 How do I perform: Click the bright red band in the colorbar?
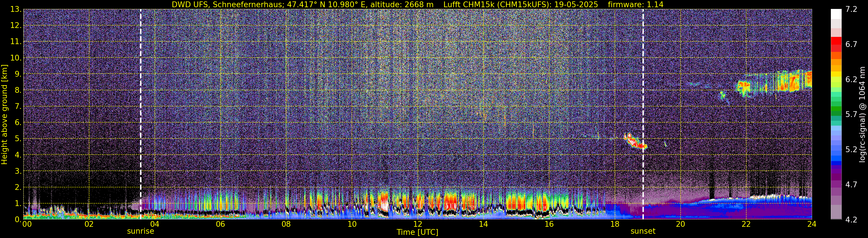coord(836,41)
